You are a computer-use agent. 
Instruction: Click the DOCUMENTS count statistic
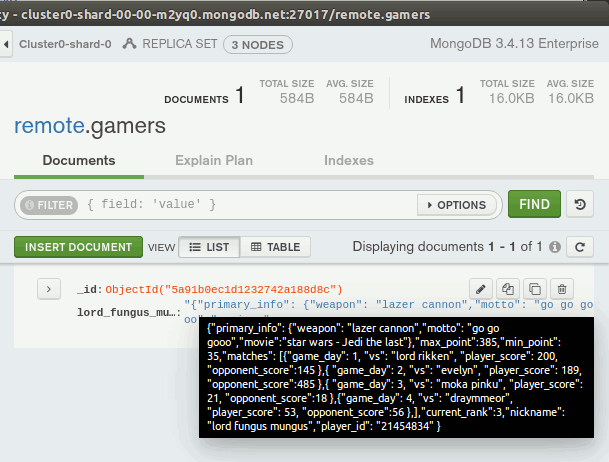coord(204,96)
